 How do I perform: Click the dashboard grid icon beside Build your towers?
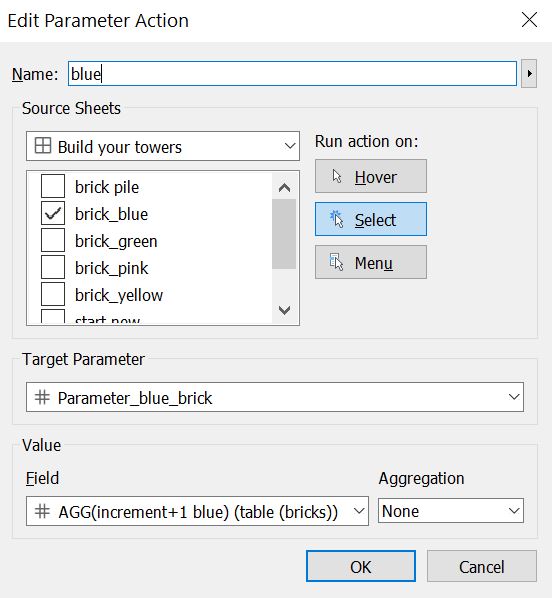pyautogui.click(x=42, y=146)
